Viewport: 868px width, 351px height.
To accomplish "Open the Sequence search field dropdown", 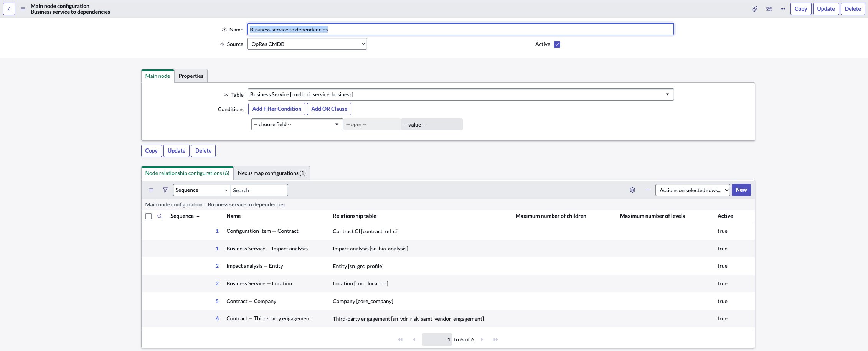I will (202, 190).
